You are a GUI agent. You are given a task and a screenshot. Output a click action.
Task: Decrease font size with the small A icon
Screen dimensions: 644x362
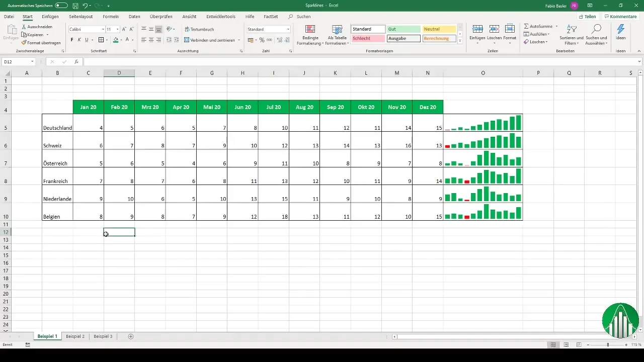pyautogui.click(x=132, y=29)
